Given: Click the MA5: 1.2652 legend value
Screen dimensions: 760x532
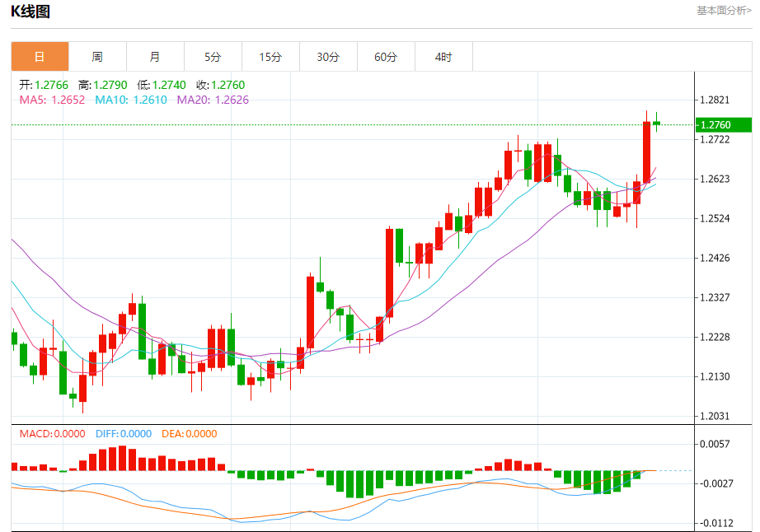Looking at the screenshot, I should pos(52,100).
